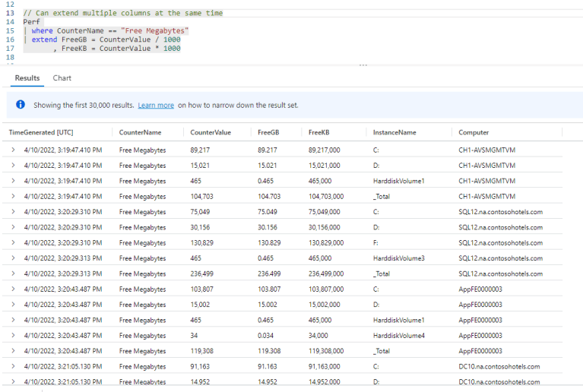Follow the Learn more link
The width and height of the screenshot is (583, 392).
tap(156, 105)
